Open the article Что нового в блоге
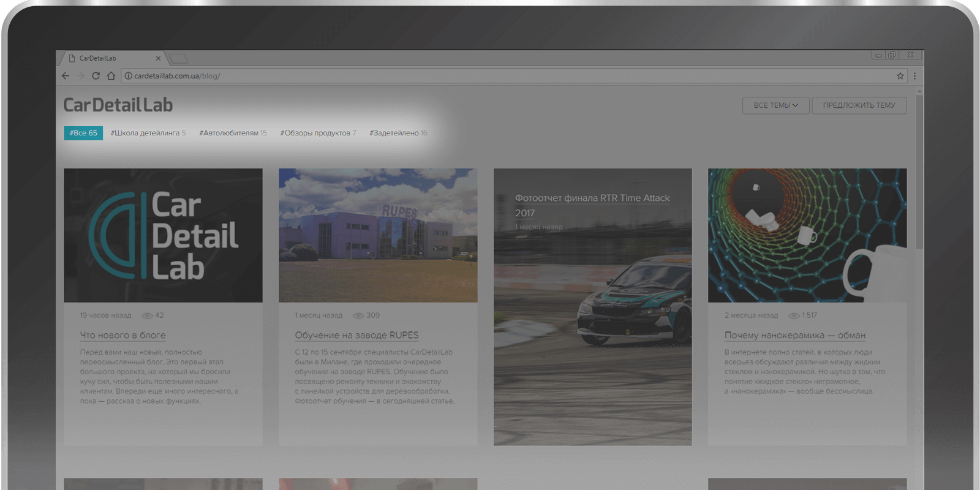The image size is (980, 490). [123, 335]
